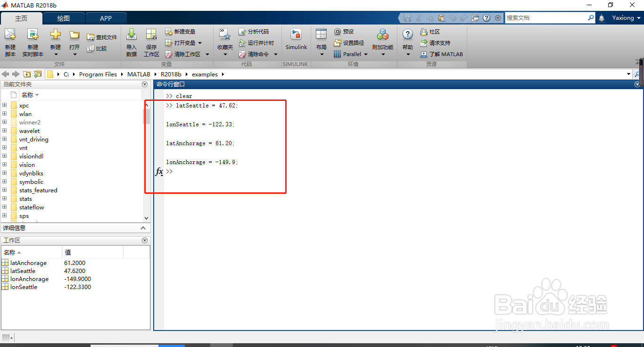Open the address bar history dropdown

[x=628, y=74]
